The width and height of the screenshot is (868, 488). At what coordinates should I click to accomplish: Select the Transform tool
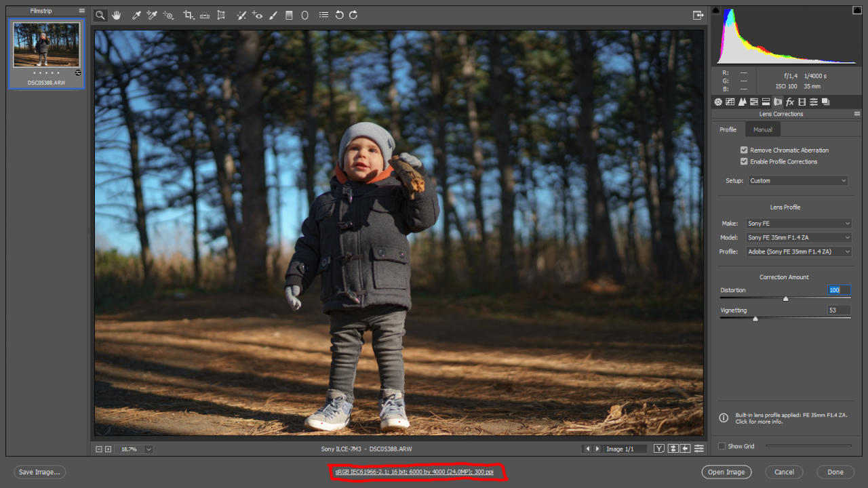click(x=221, y=15)
